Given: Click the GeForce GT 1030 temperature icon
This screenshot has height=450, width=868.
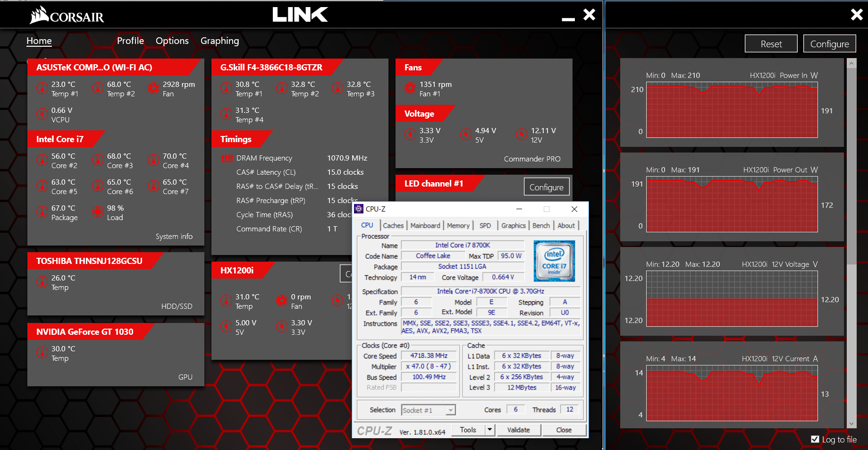Looking at the screenshot, I should 42,352.
